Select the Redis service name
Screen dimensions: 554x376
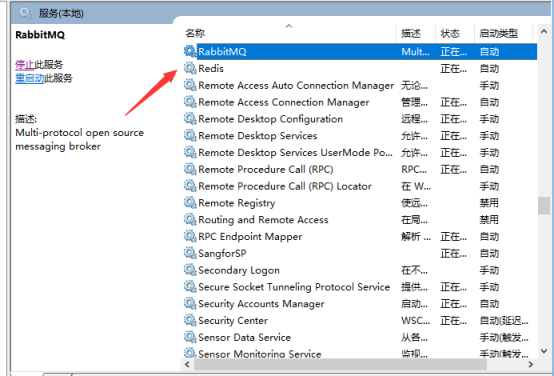[211, 68]
